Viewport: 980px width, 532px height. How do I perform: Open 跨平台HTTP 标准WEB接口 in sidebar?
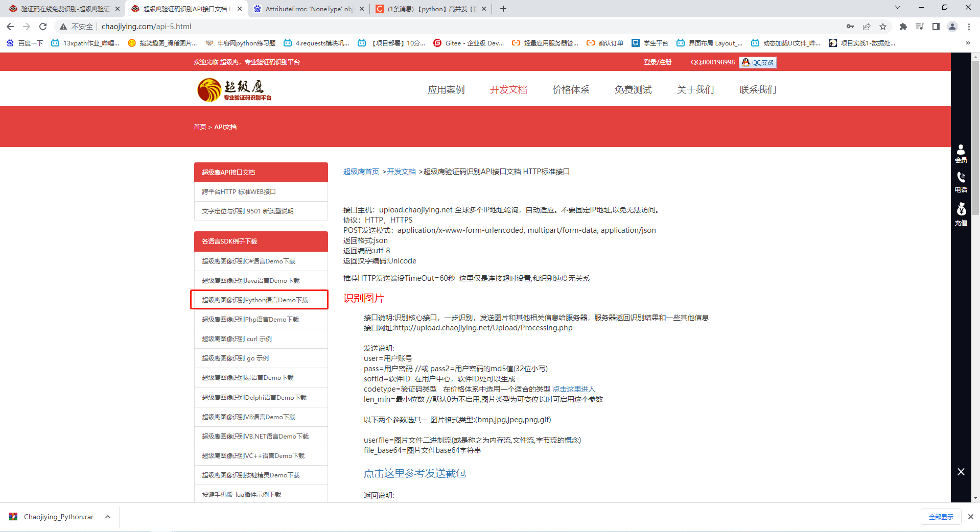(x=261, y=192)
